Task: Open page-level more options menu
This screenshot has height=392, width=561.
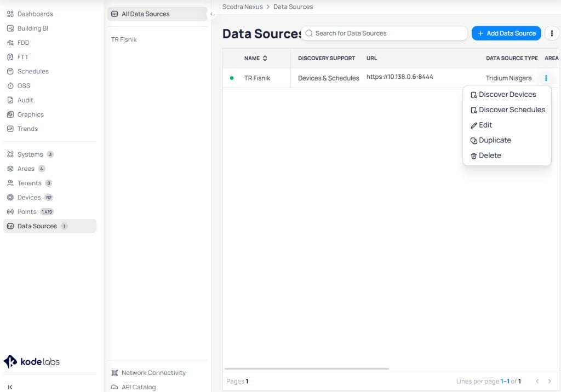Action: (552, 33)
